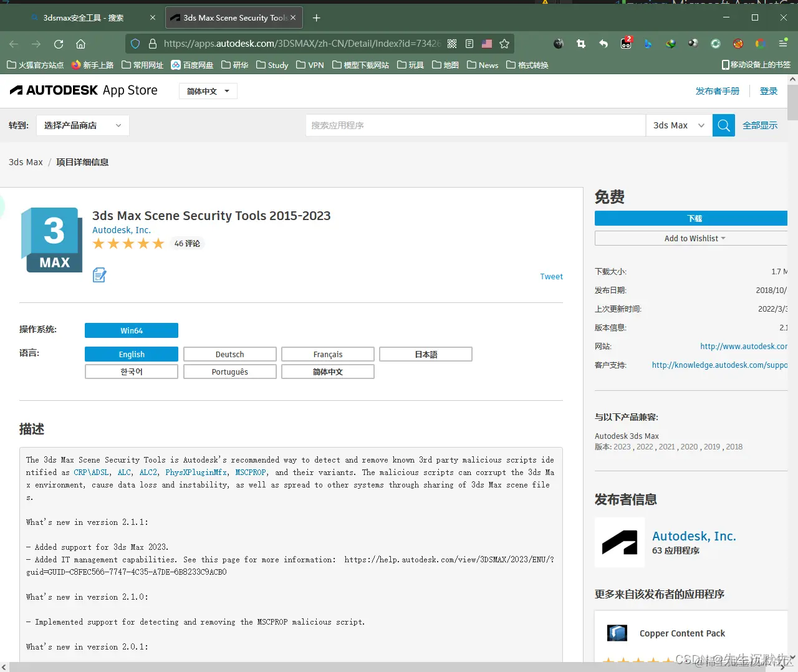Open the knowledge.autodesk.com support link

coord(719,365)
